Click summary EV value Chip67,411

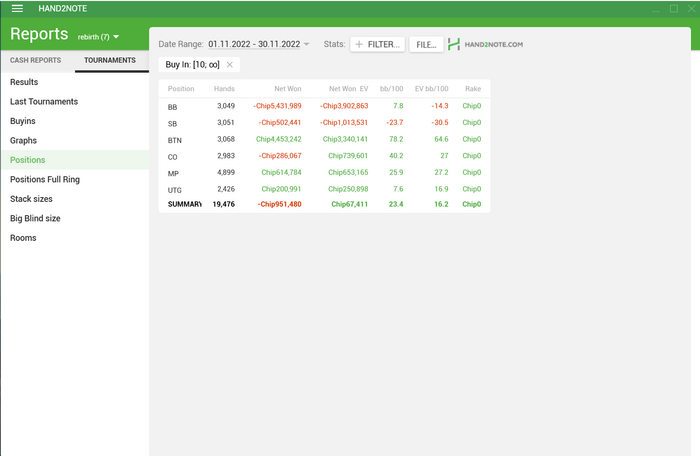[x=350, y=204]
